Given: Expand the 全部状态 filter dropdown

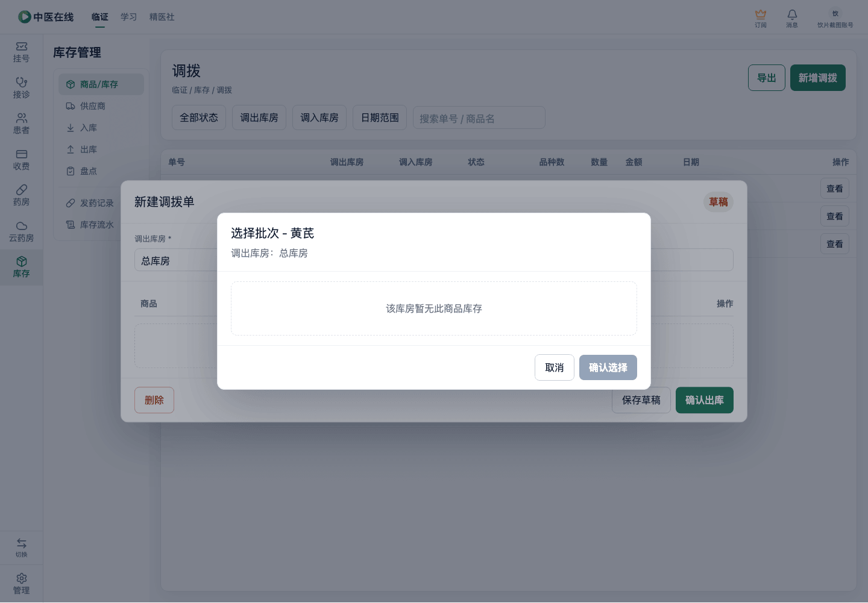Looking at the screenshot, I should tap(199, 117).
